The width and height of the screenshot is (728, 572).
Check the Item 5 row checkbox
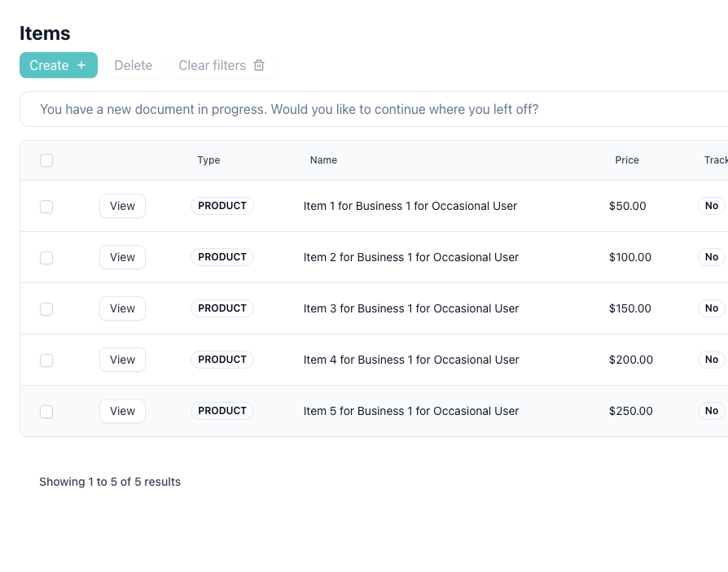click(x=46, y=412)
